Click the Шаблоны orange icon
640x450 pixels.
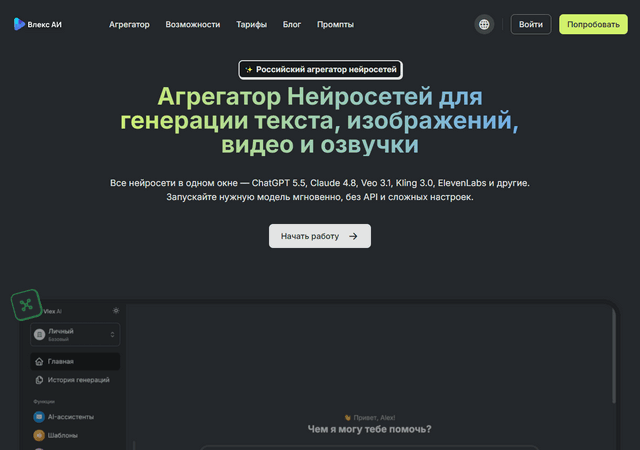39,435
